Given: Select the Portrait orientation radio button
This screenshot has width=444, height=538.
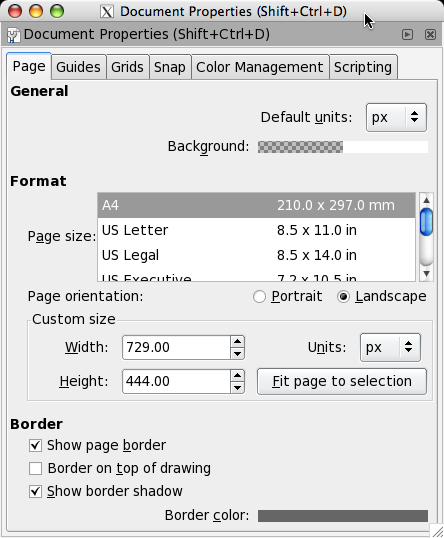Looking at the screenshot, I should pyautogui.click(x=259, y=296).
